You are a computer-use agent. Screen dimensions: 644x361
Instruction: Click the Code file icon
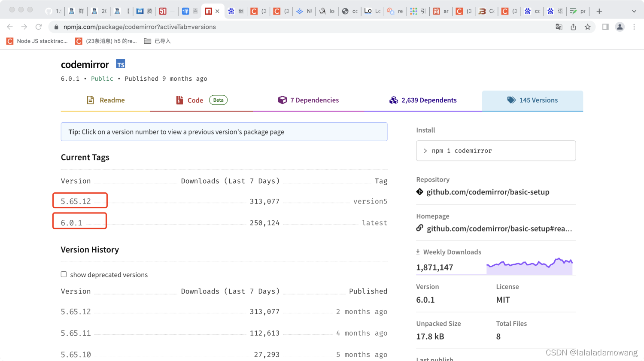click(179, 100)
